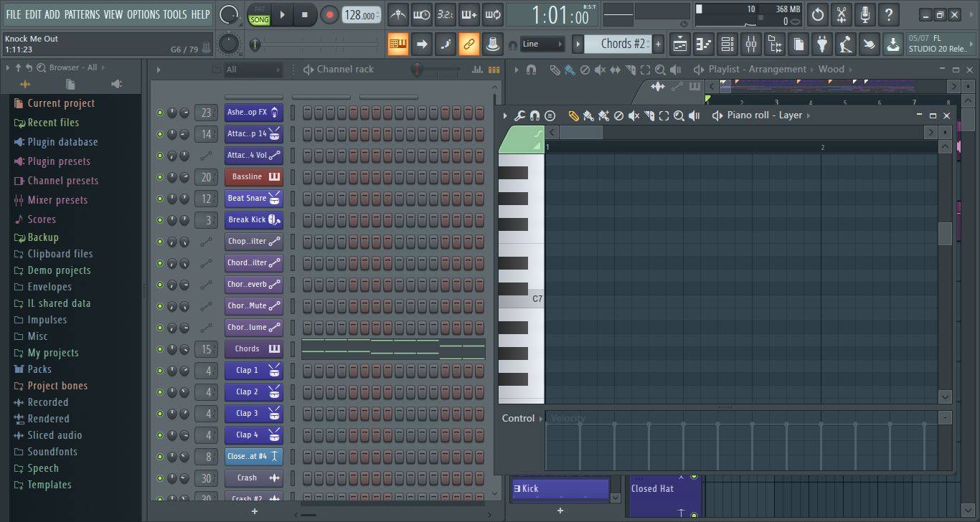Image resolution: width=980 pixels, height=522 pixels.
Task: Open the Piano roll zoom tool
Action: click(679, 115)
